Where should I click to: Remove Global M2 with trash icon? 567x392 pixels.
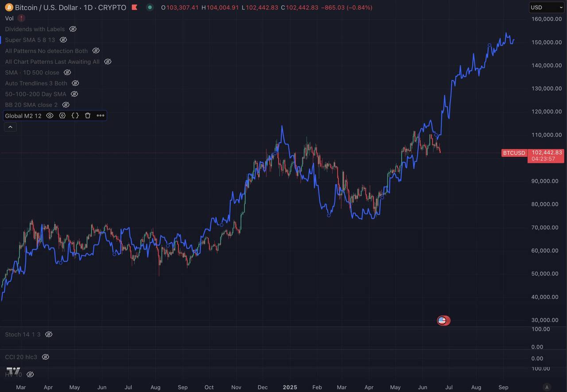tap(88, 116)
